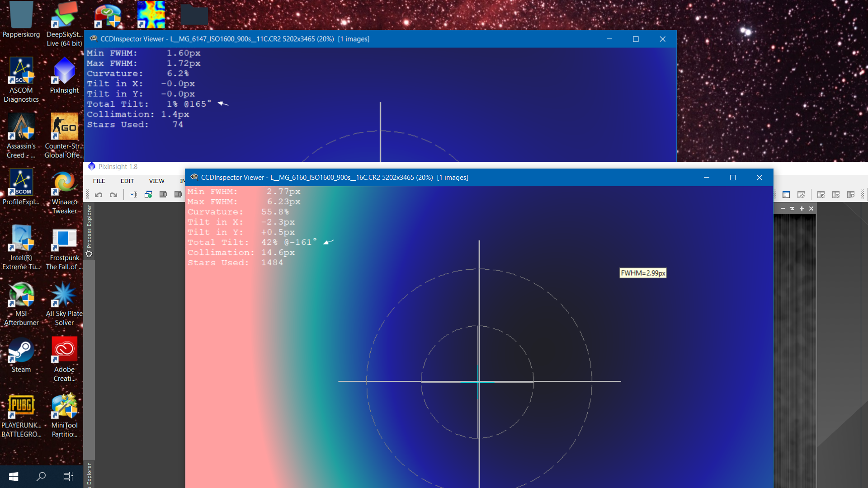Open the Process Explorer gear icon
This screenshot has height=488, width=868.
(89, 254)
